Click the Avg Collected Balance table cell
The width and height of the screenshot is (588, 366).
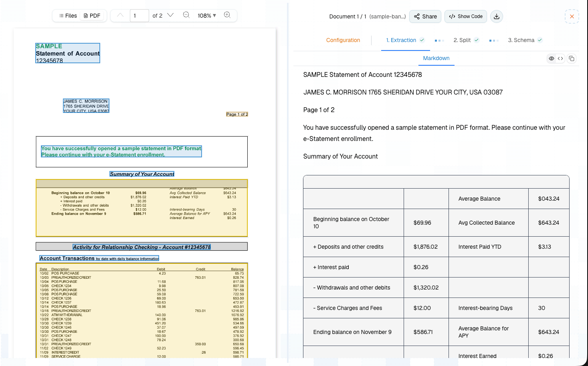click(x=488, y=223)
